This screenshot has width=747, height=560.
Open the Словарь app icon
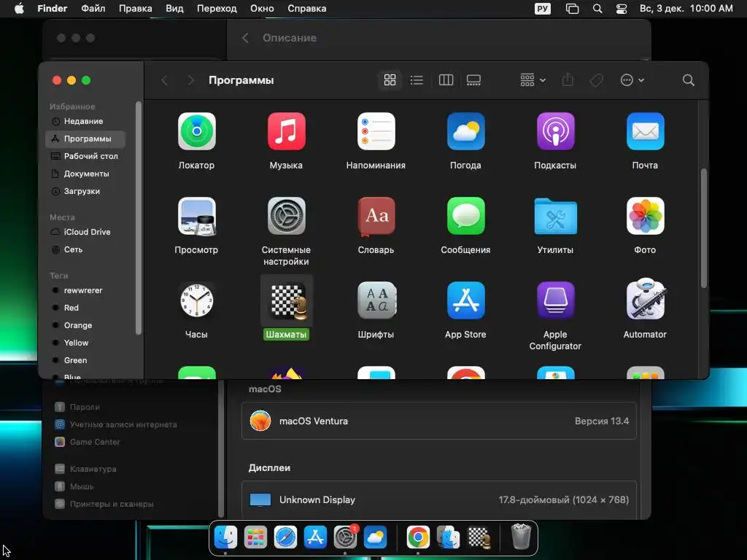(376, 216)
